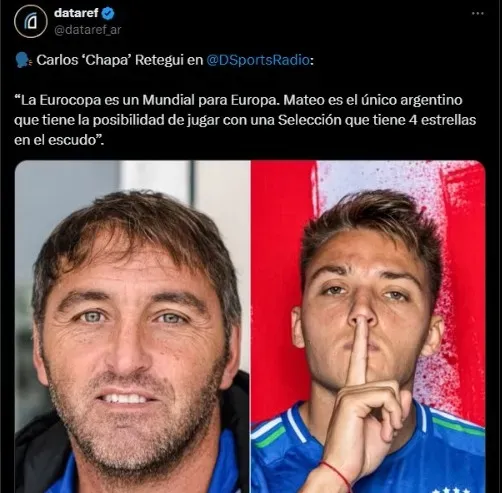Click the quote line starting "La Eurocopa"
Viewport: 502px width, 493px height.
point(238,100)
